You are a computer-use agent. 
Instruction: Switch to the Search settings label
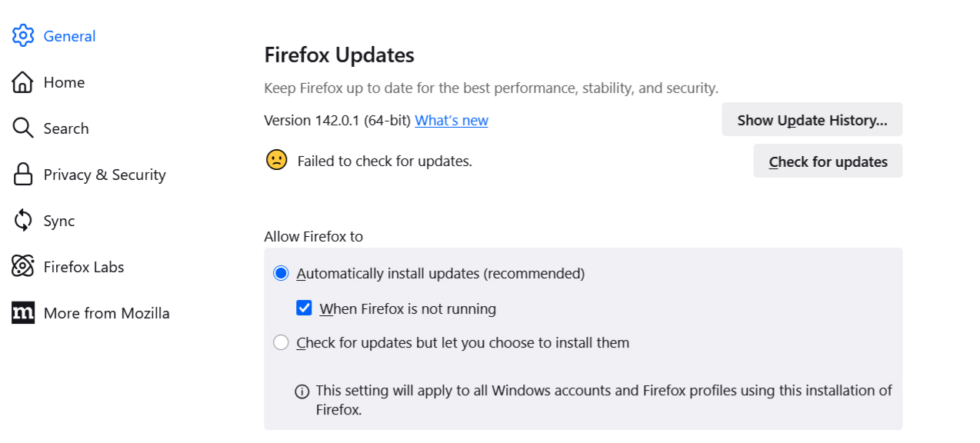(x=66, y=128)
